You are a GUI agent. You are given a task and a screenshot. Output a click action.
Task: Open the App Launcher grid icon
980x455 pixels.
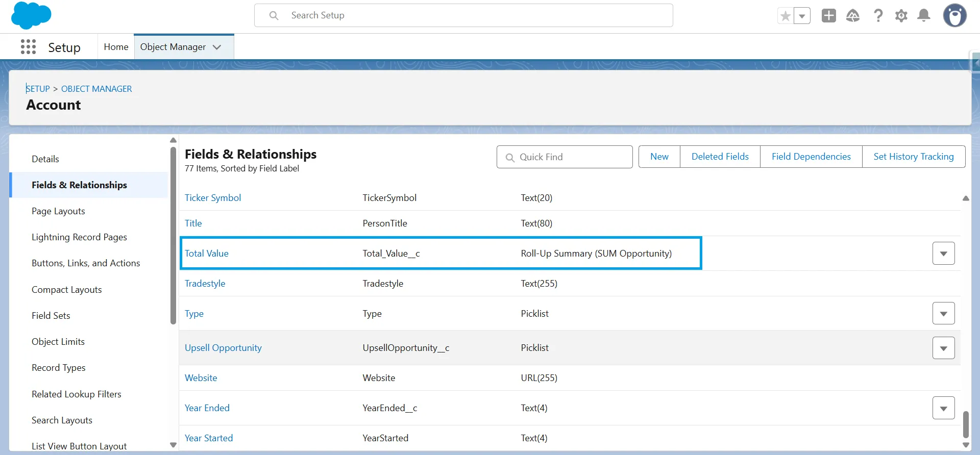tap(28, 47)
